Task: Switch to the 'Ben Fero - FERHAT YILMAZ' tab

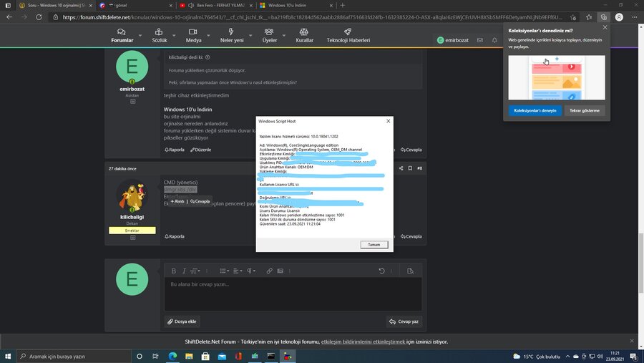Action: [215, 5]
